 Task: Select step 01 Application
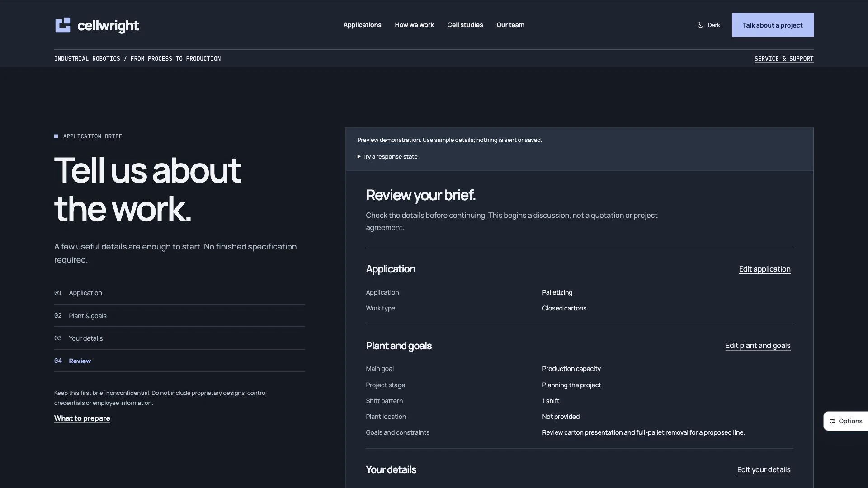tap(179, 293)
